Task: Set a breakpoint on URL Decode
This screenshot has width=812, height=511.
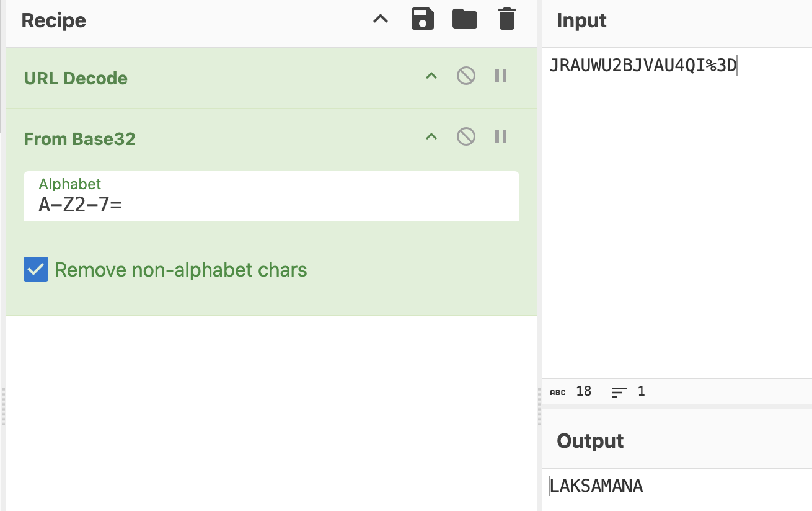Action: click(501, 76)
